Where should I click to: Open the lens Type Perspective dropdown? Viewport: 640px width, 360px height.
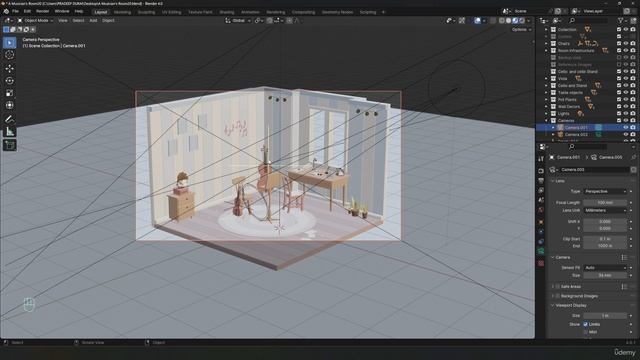605,191
